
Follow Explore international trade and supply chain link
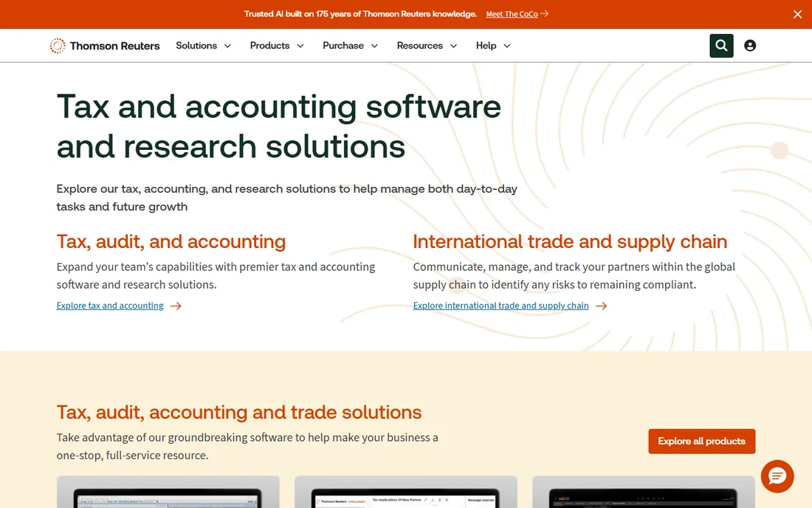tap(500, 306)
